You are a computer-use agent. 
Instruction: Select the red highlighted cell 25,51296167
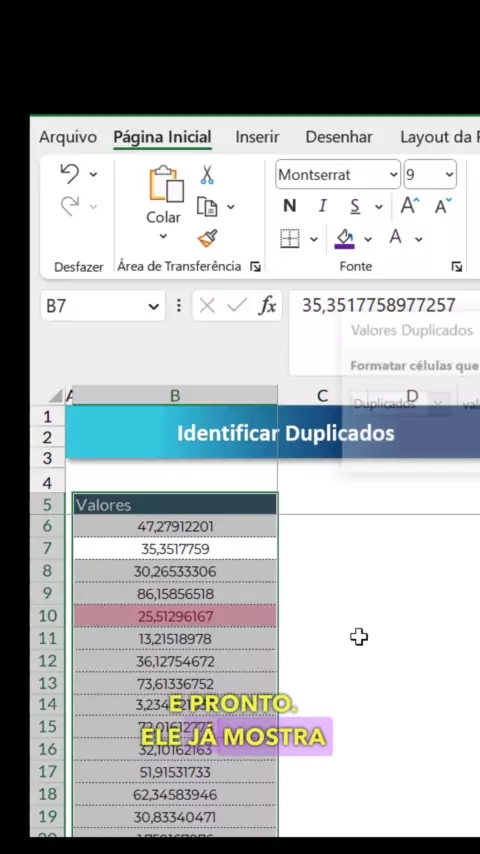[x=175, y=617]
